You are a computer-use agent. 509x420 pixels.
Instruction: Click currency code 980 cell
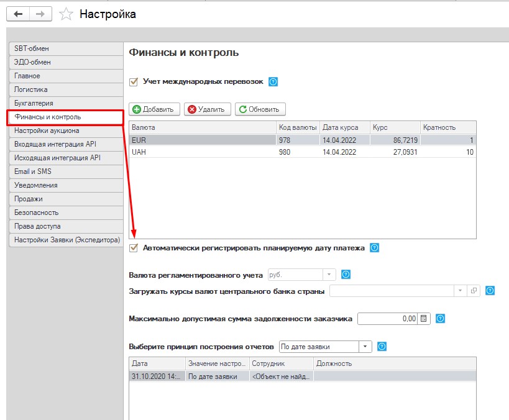point(298,152)
